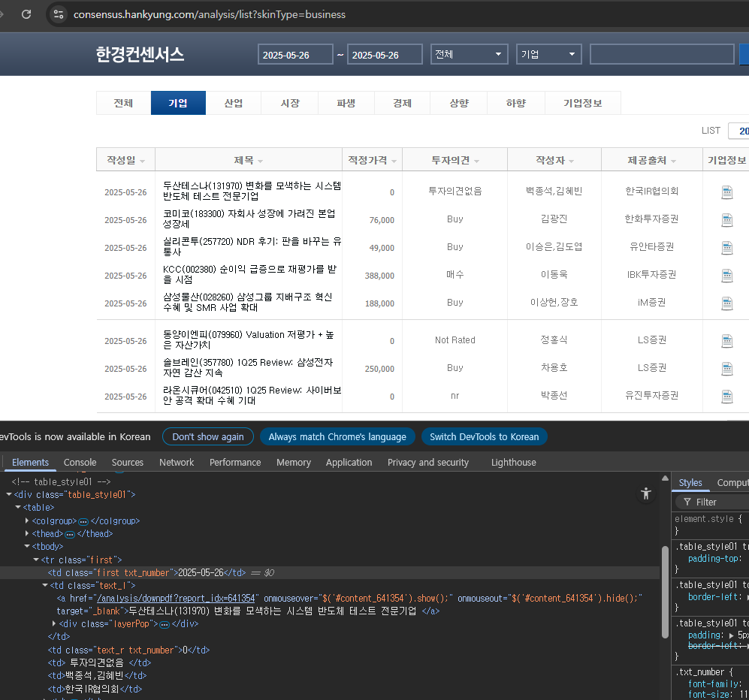Select the 전체 category tab

(123, 103)
